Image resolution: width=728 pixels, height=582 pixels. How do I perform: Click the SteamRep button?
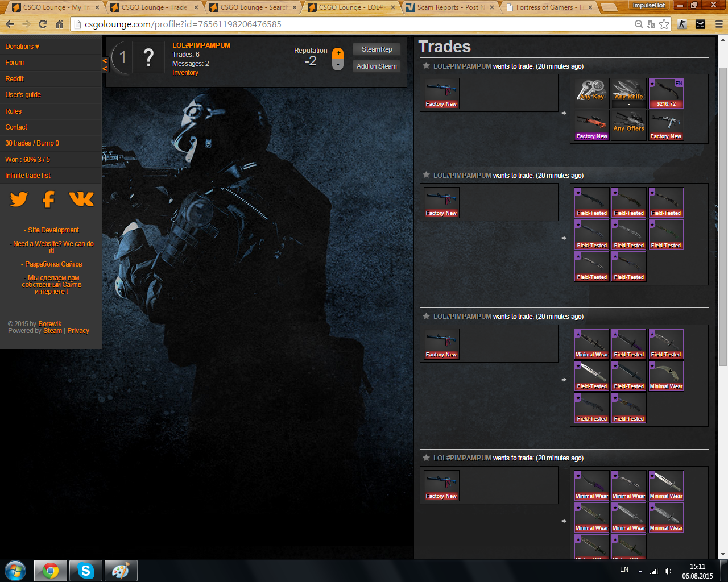(x=377, y=49)
